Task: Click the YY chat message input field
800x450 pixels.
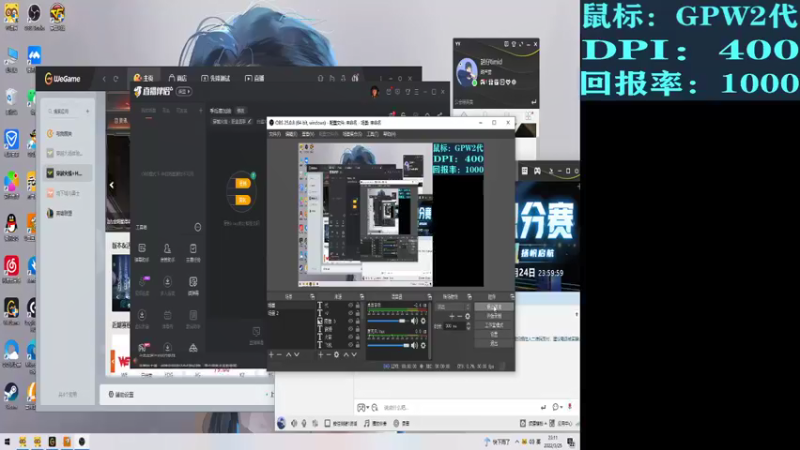Action: click(459, 407)
